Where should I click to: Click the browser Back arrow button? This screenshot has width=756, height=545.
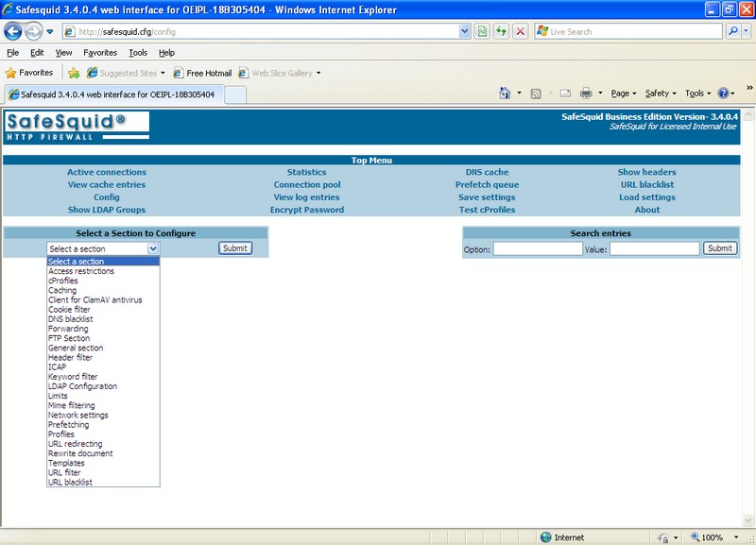point(13,32)
